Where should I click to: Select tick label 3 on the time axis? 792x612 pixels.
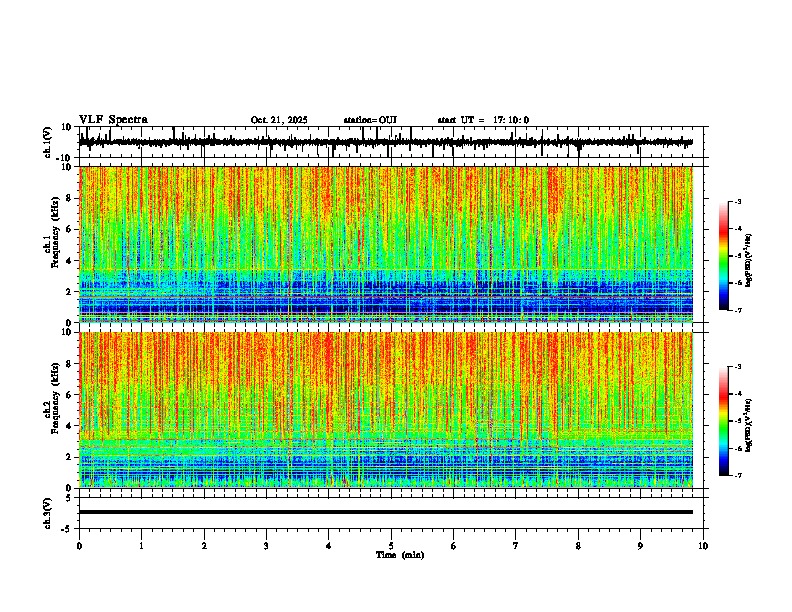pos(266,546)
